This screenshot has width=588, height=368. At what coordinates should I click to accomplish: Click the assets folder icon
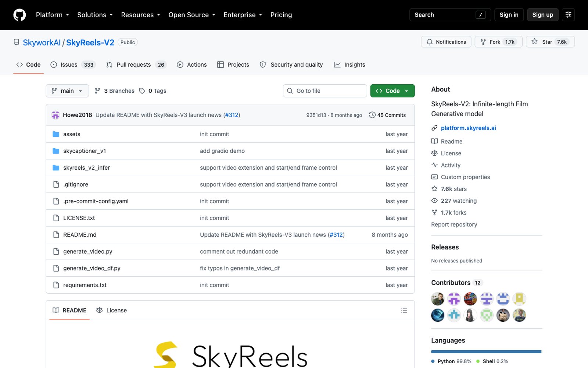[56, 134]
